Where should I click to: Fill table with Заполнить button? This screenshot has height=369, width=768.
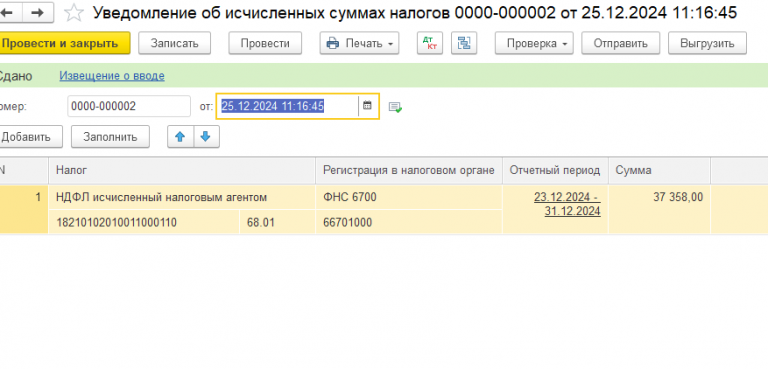(x=110, y=137)
